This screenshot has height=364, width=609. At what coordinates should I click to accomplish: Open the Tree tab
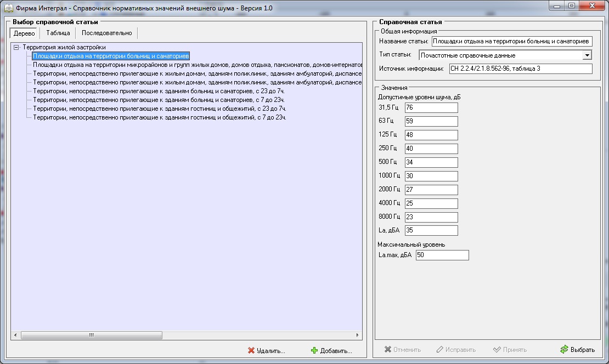coord(24,33)
